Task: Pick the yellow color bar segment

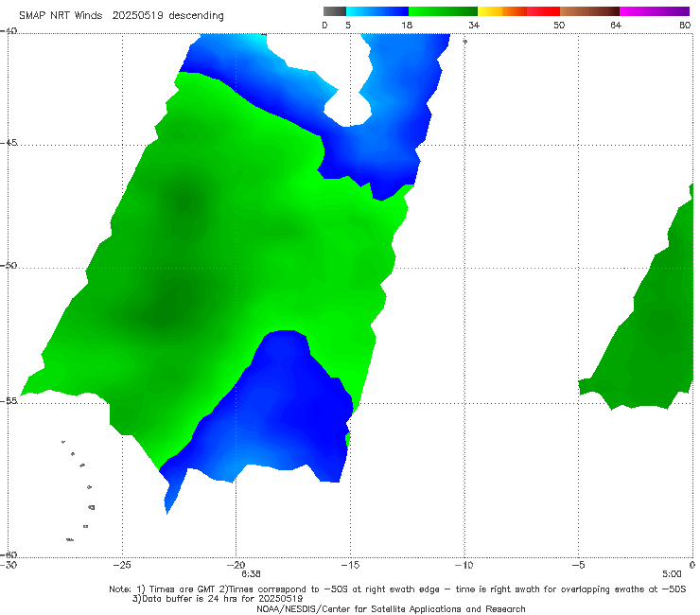Action: pos(490,11)
